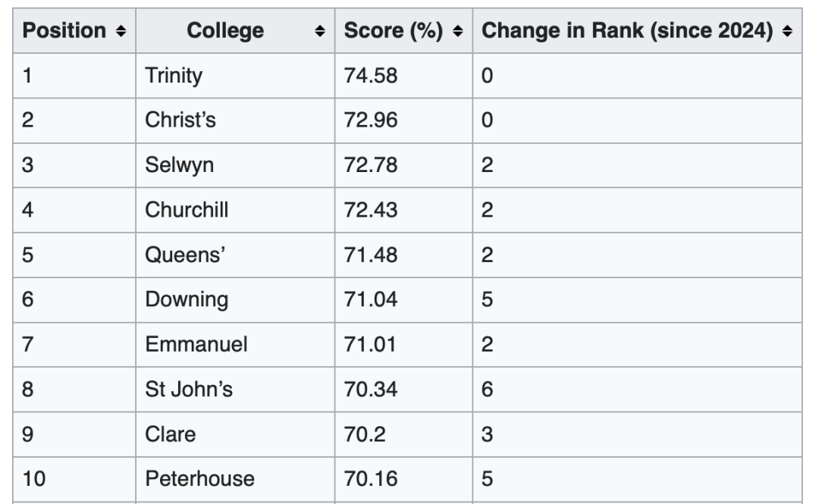This screenshot has width=819, height=504.
Task: Click the Emmanuel college cell
Action: click(x=196, y=344)
